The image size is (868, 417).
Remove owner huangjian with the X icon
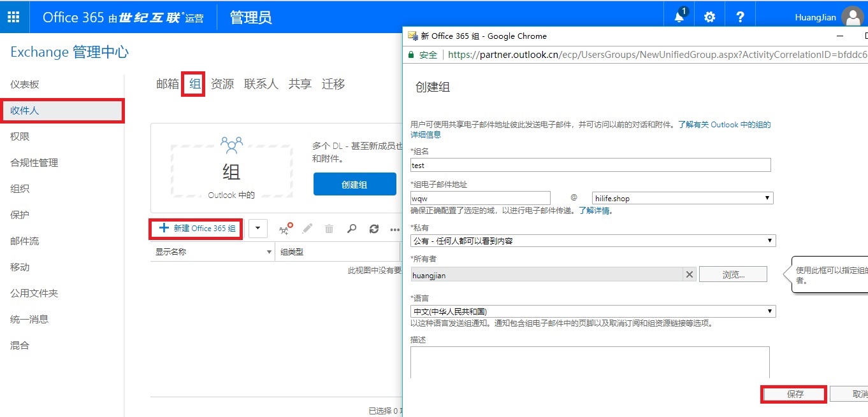pos(689,274)
